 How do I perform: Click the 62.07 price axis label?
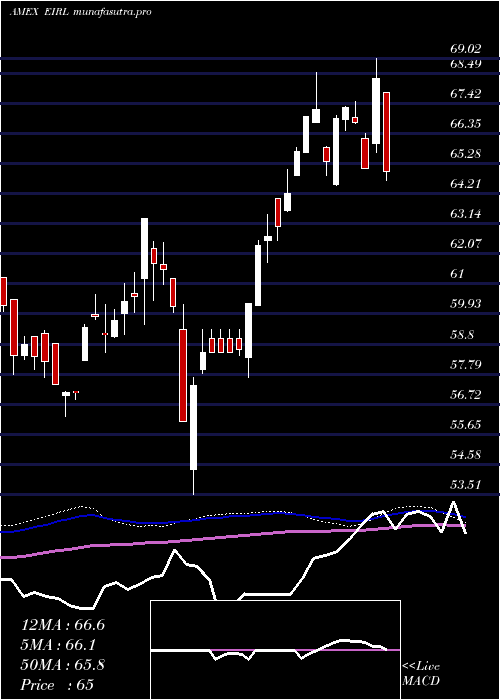point(466,244)
